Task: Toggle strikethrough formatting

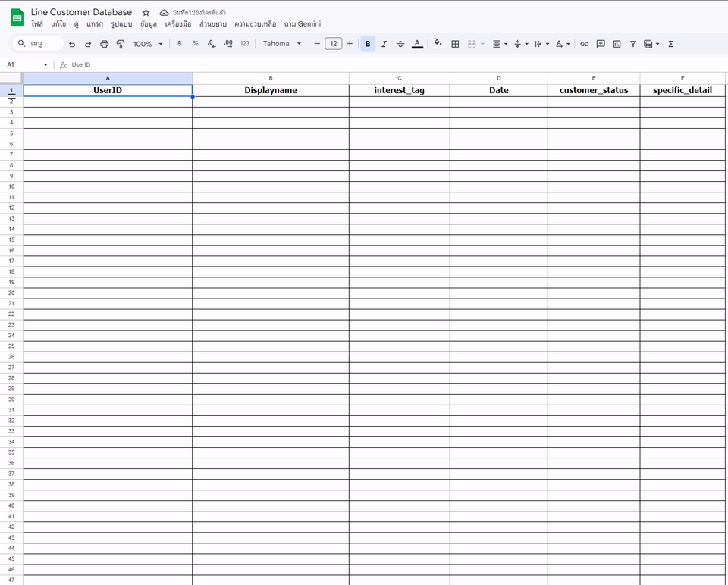Action: (x=400, y=44)
